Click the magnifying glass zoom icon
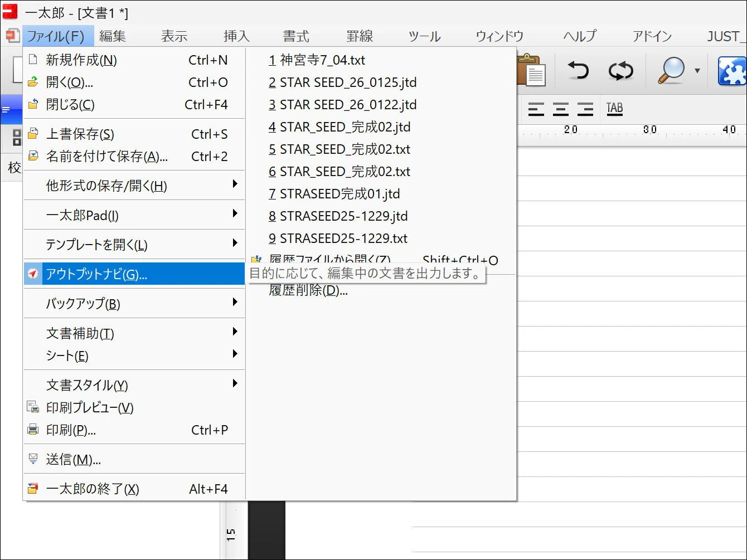The image size is (747, 560). point(671,71)
